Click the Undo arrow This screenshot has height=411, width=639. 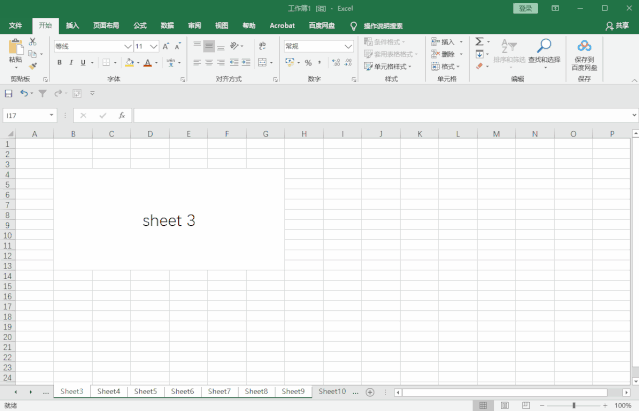[24, 94]
